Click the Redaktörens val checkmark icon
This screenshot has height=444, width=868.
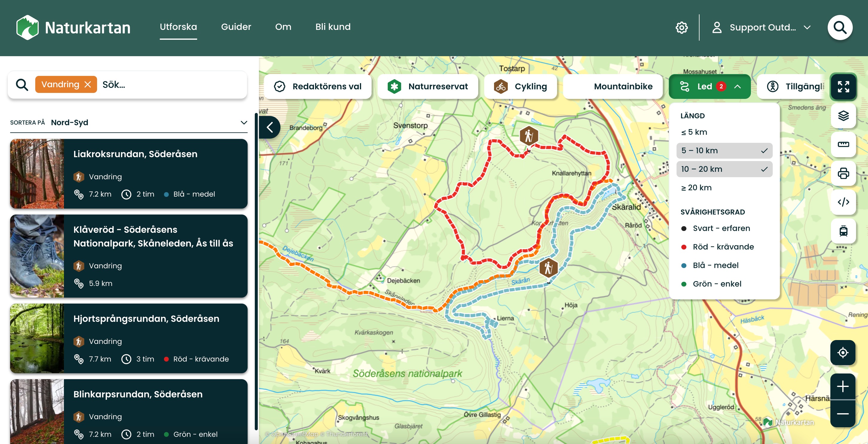[x=279, y=87]
